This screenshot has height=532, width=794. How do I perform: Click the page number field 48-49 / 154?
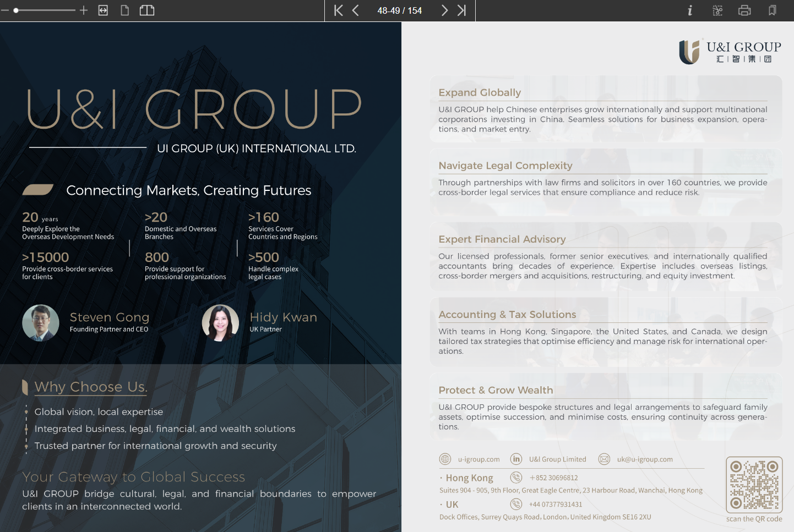point(399,10)
